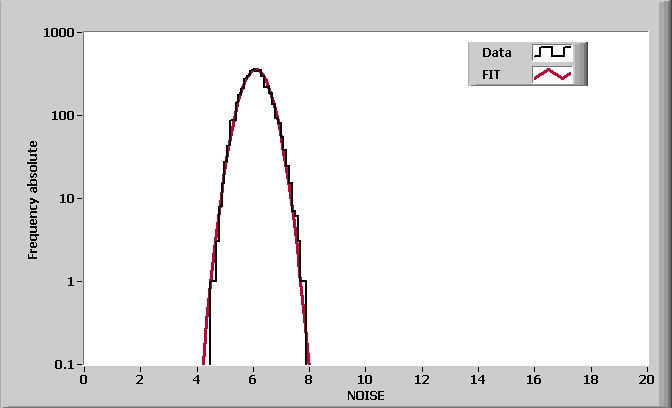Select the FIT label in the plot legend
Screen dimensions: 672x408
coord(489,74)
